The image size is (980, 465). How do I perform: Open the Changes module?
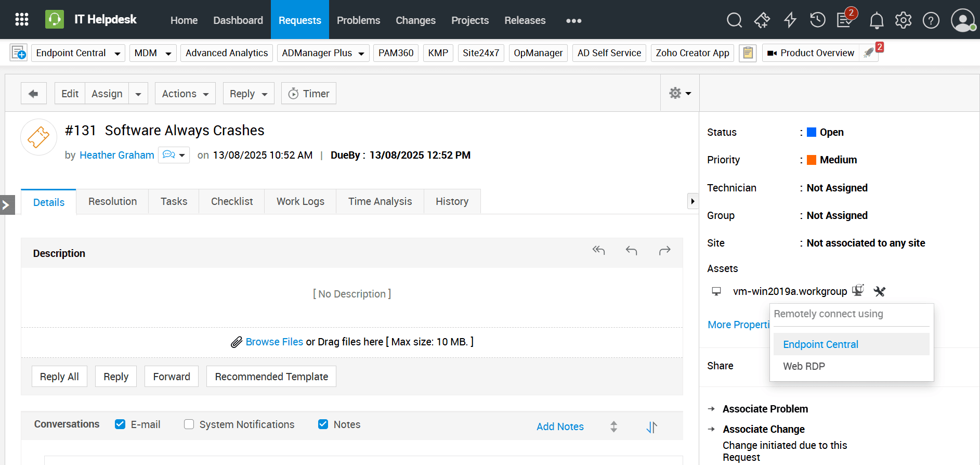click(415, 20)
